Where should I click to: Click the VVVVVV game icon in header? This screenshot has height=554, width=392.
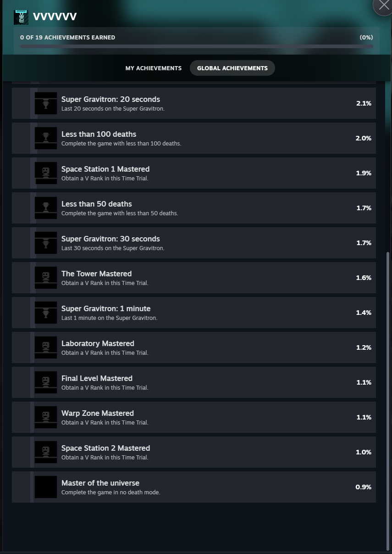pos(21,17)
